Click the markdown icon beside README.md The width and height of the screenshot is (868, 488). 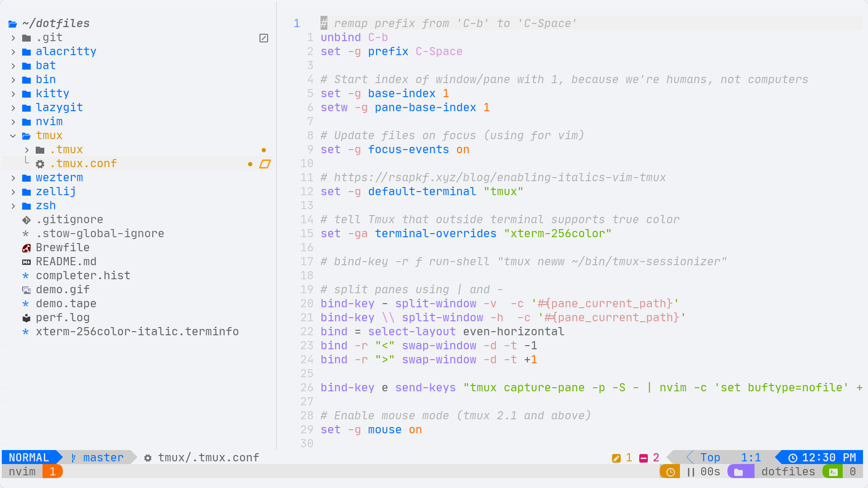(x=27, y=262)
